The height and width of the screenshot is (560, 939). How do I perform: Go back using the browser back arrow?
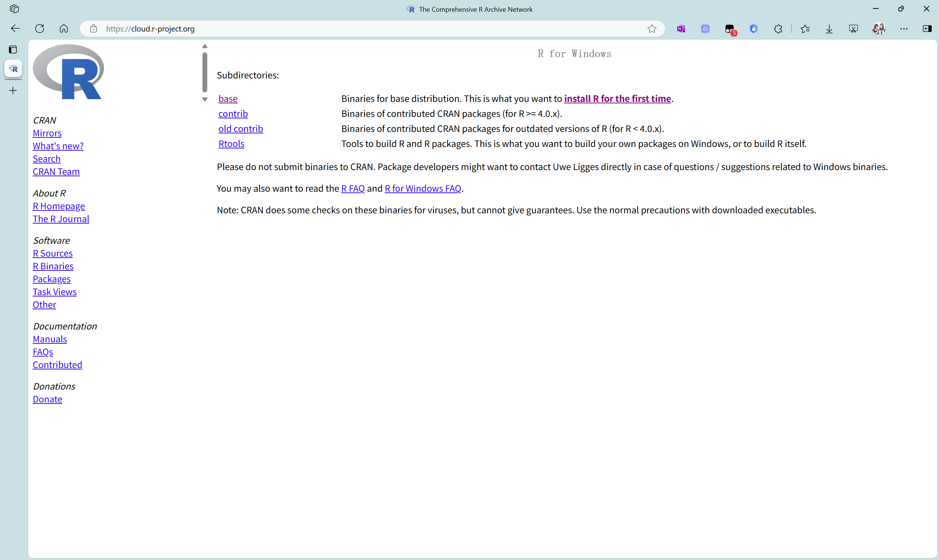(15, 29)
